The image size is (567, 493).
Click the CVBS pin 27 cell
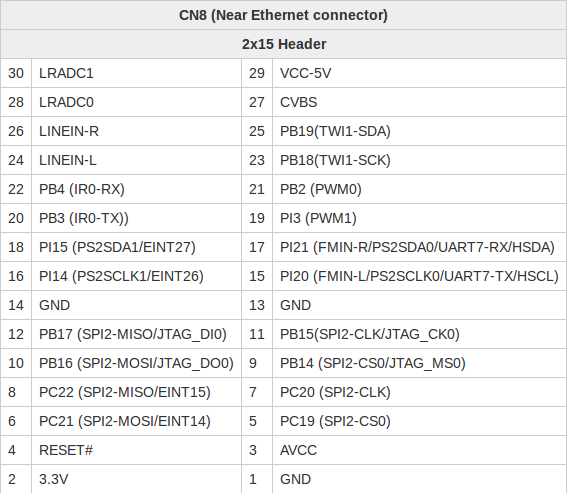(419, 102)
